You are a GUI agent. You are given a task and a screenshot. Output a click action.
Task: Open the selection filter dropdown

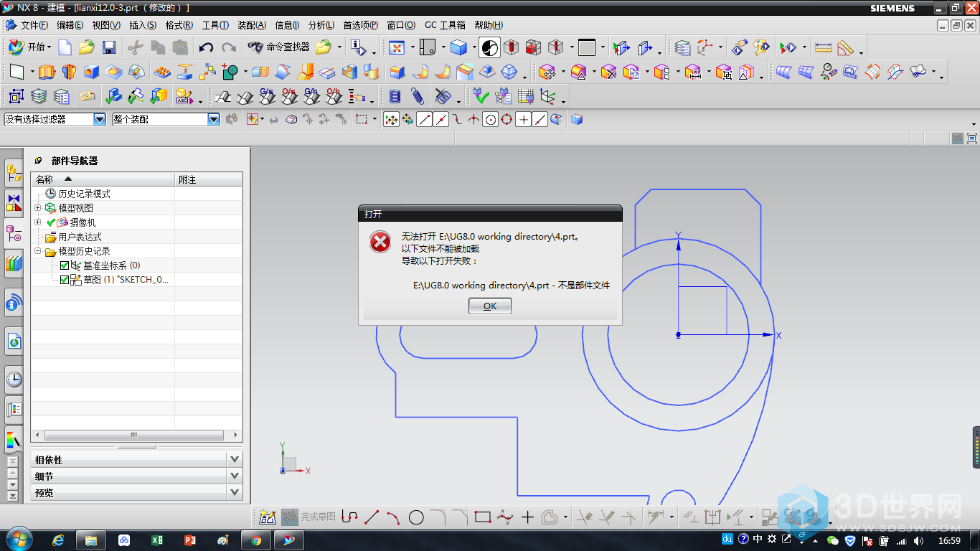click(100, 120)
